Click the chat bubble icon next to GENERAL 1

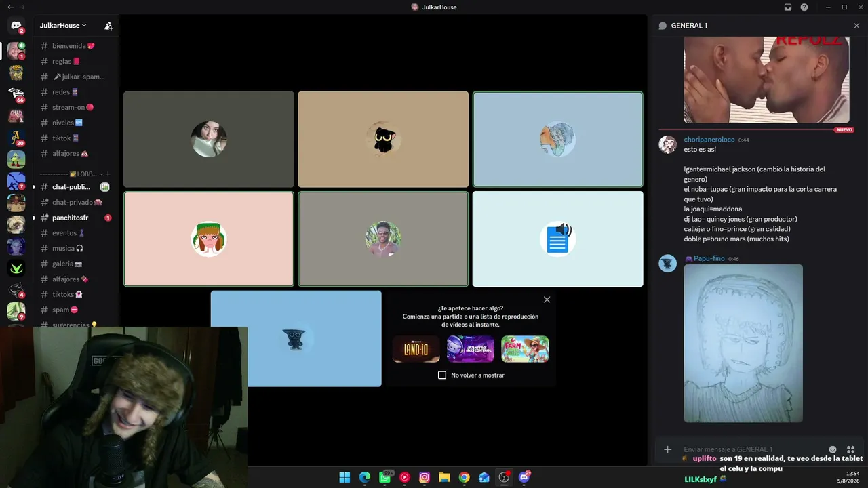tap(663, 26)
